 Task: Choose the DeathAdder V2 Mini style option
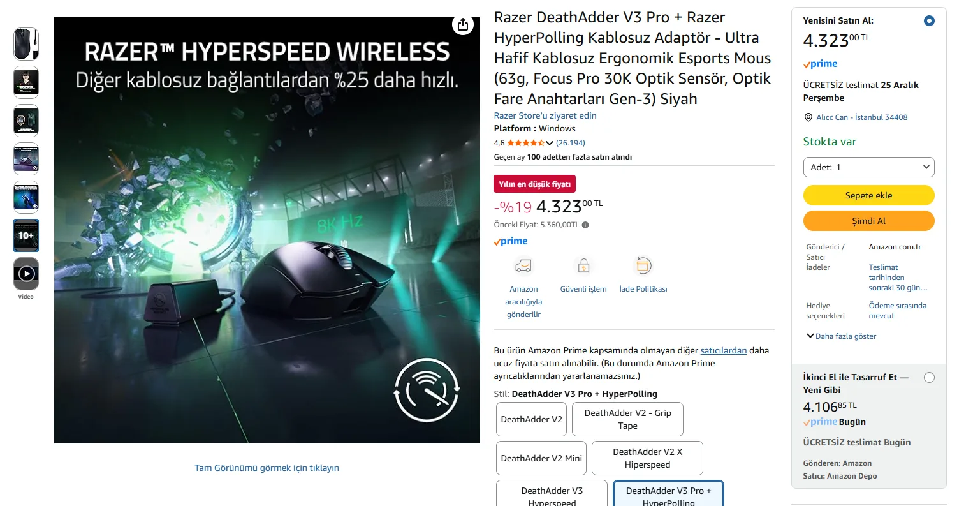tap(541, 458)
